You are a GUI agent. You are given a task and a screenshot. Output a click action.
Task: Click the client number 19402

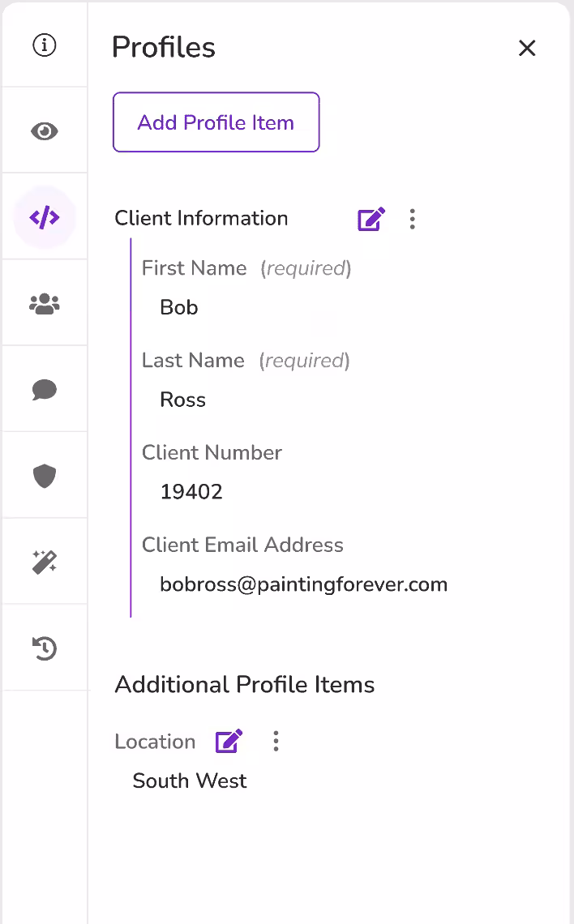pos(191,492)
